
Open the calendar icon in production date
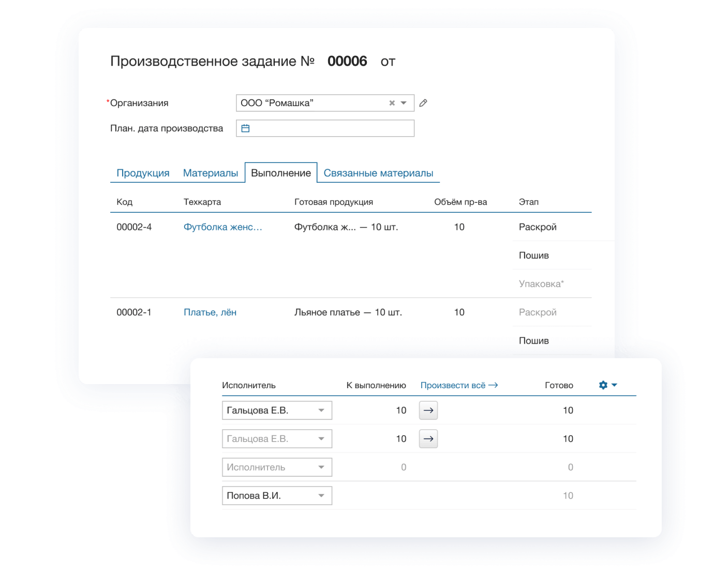coord(246,128)
